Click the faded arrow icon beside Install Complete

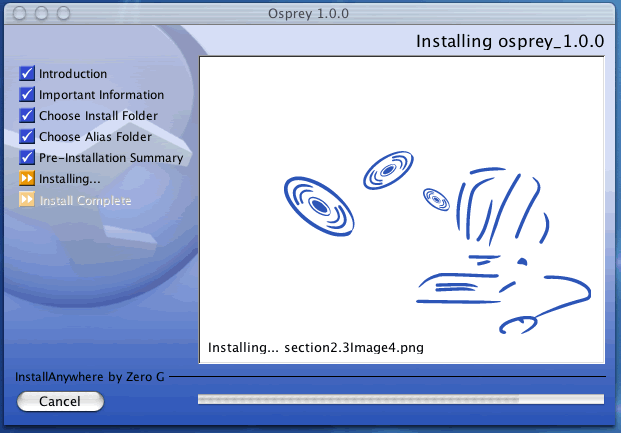(x=27, y=200)
